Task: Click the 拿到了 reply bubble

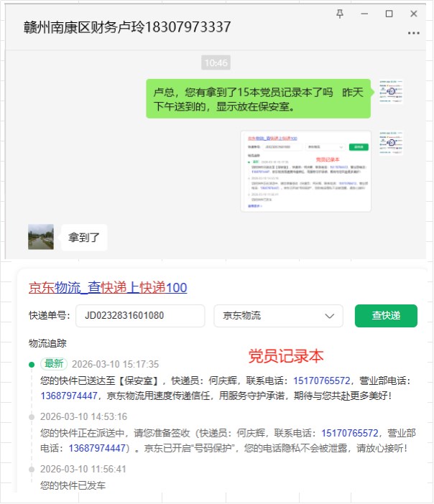Action: pos(84,238)
